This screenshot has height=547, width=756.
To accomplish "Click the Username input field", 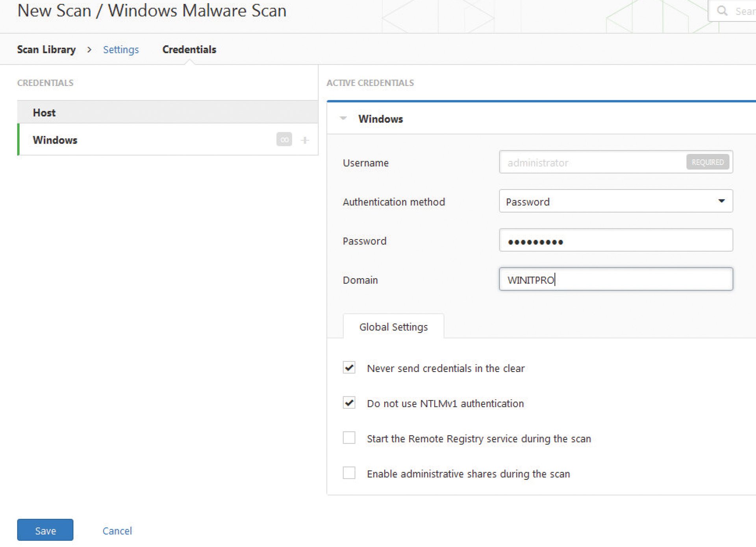I will [x=591, y=162].
